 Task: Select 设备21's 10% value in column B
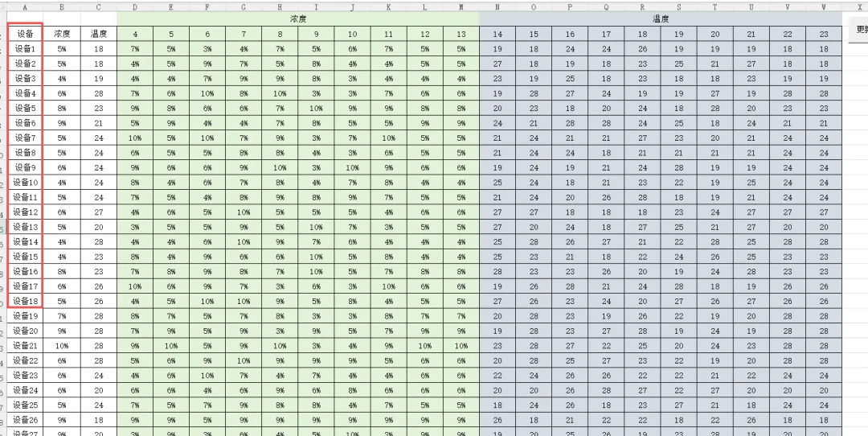[62, 346]
